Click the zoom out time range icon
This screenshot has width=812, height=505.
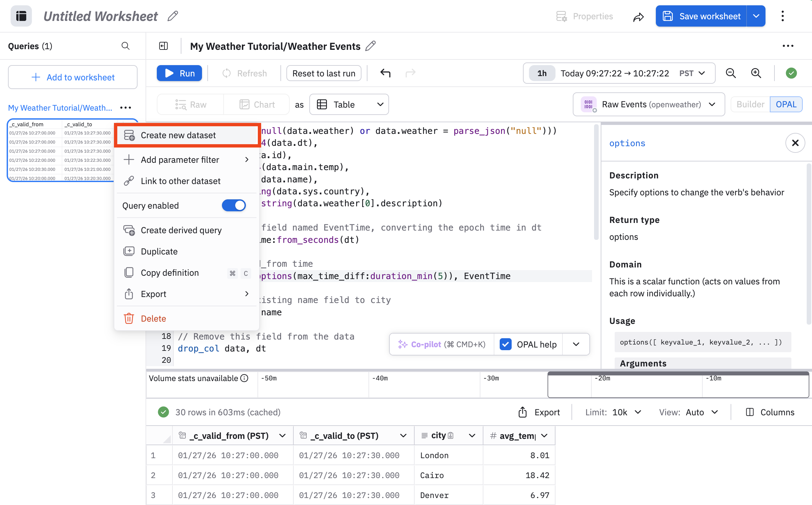point(731,73)
